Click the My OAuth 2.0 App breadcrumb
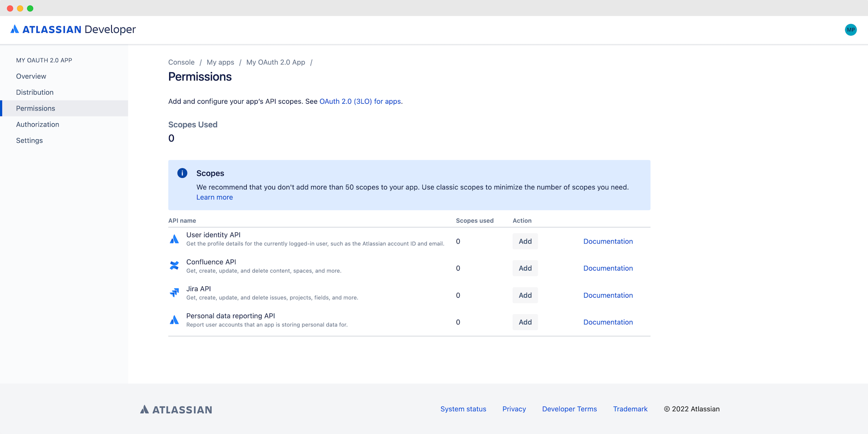The image size is (868, 434). (275, 62)
